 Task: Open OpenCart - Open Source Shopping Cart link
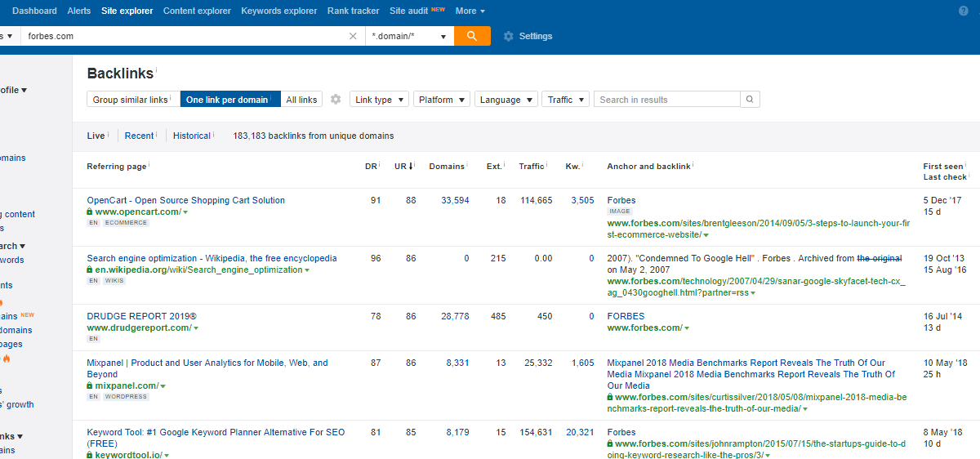point(186,200)
